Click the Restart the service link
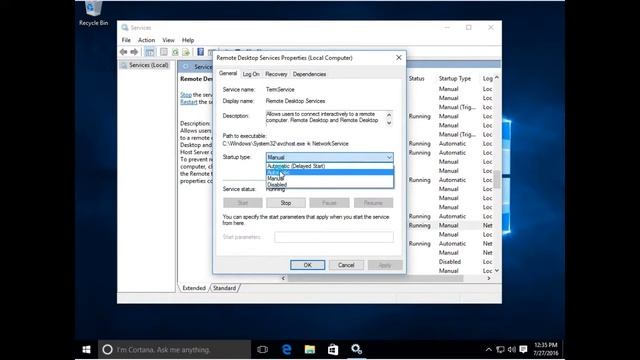640x360 pixels. click(189, 102)
